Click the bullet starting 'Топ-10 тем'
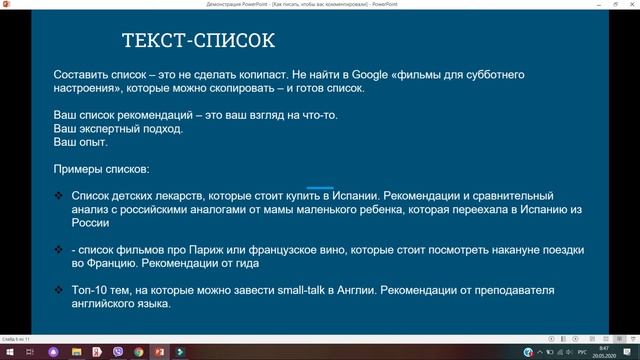Viewport: 640px width, 360px height. (x=313, y=297)
